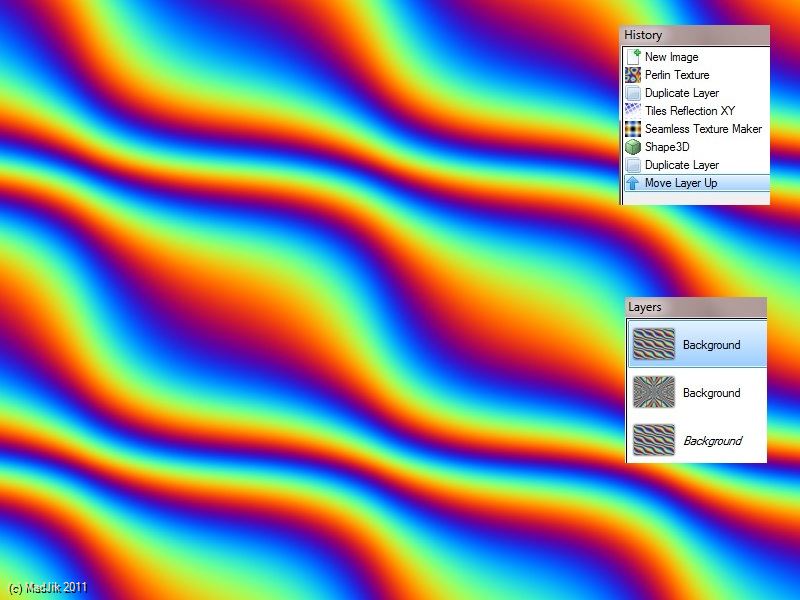The image size is (800, 600).
Task: Select 'Seamless Texture Maker' history entry text
Action: pos(704,129)
